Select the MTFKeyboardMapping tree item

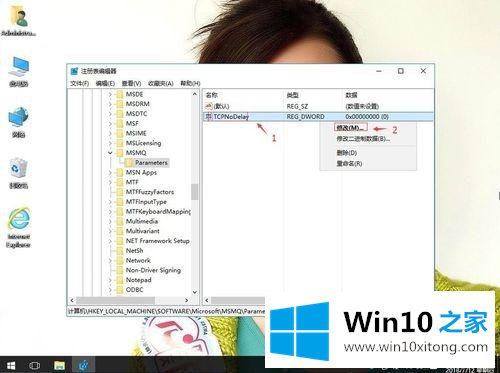tap(158, 212)
